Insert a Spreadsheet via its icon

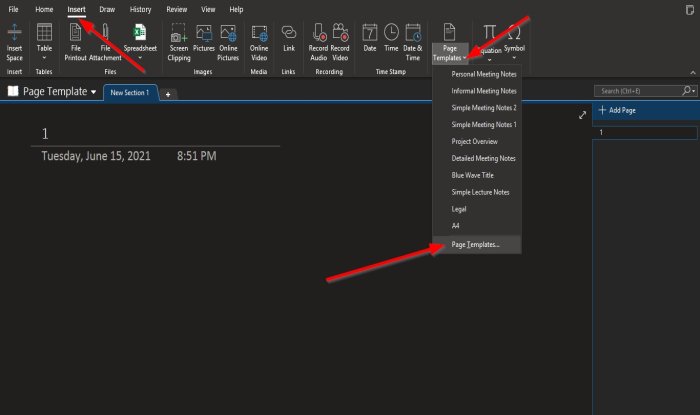[140, 32]
